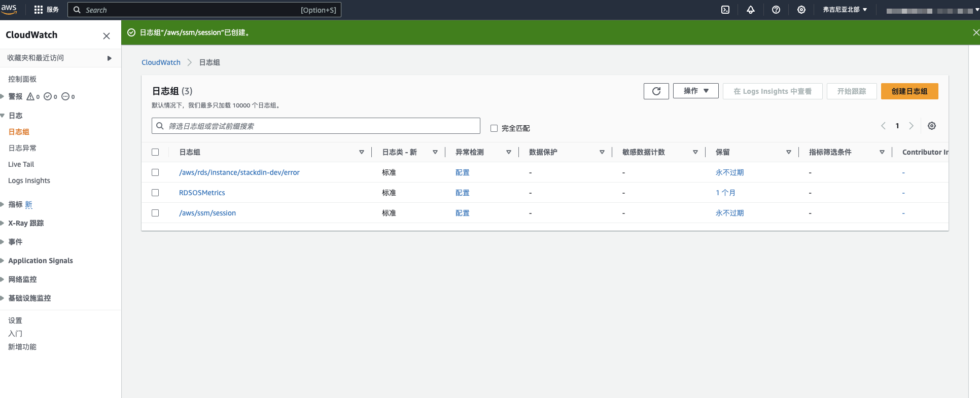Viewport: 980px width, 398px height.
Task: Select the /aws/rds/instance/stackdin-dev/error row checkbox
Action: (x=155, y=172)
